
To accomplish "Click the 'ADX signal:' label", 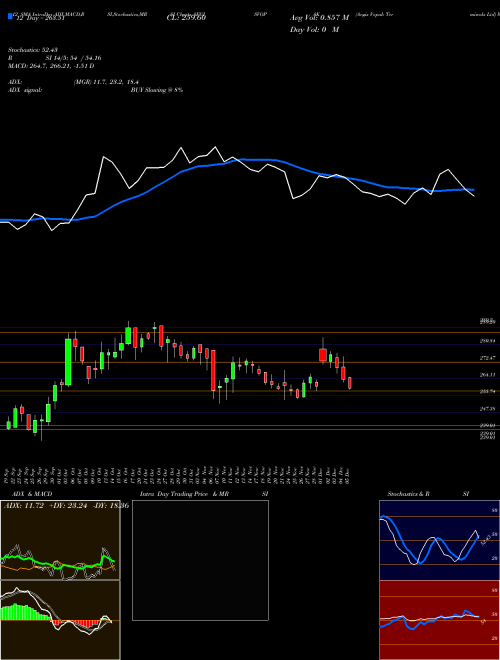I will (25, 90).
